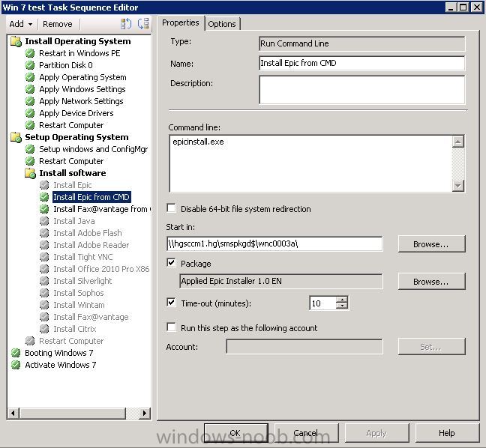Viewport: 486px width, 448px height.
Task: Click green check icon beside Partition Disk 0
Action: [30, 65]
